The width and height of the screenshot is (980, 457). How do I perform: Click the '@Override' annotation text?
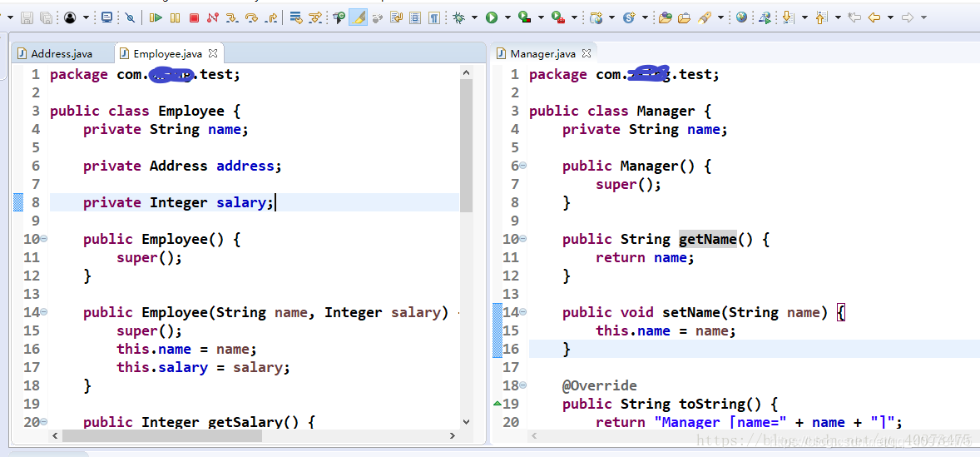[x=599, y=385]
